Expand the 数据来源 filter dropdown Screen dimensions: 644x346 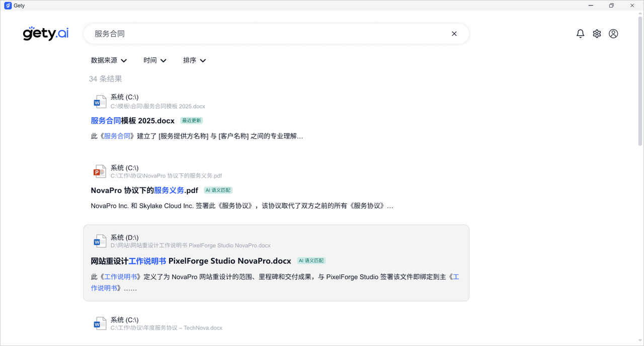pos(109,60)
